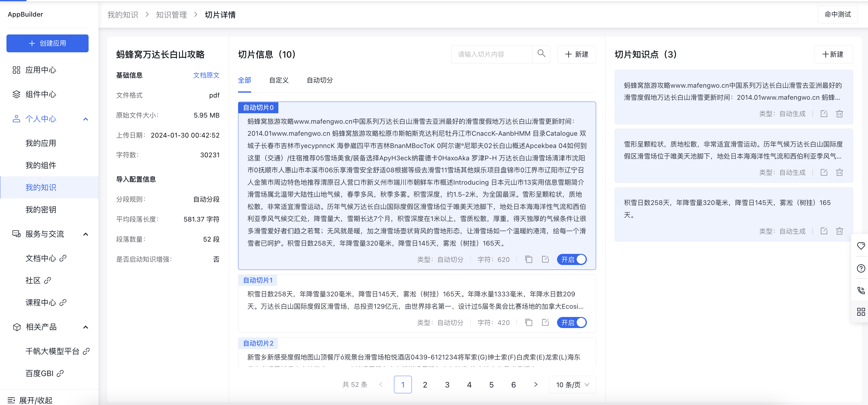868x405 pixels.
Task: Go to next page with right arrow
Action: (536, 384)
